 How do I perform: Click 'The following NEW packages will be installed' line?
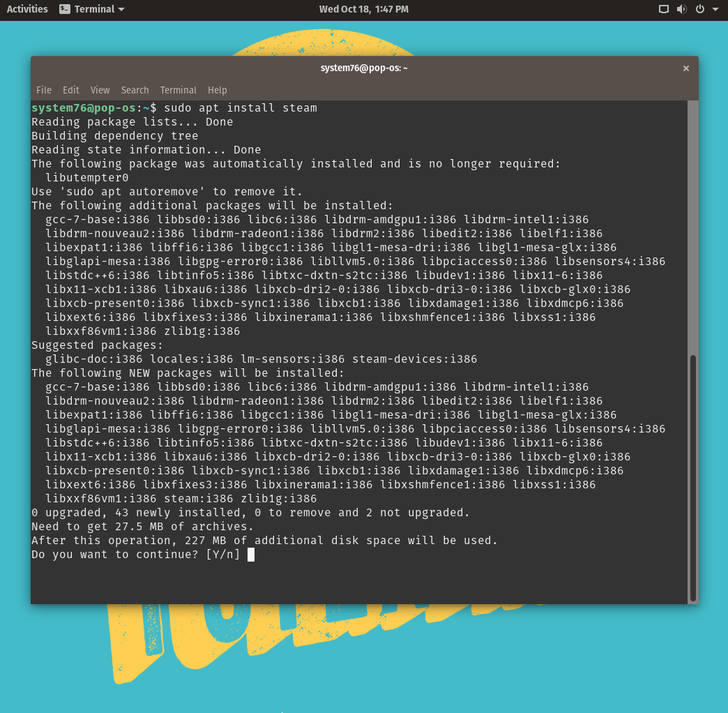188,373
